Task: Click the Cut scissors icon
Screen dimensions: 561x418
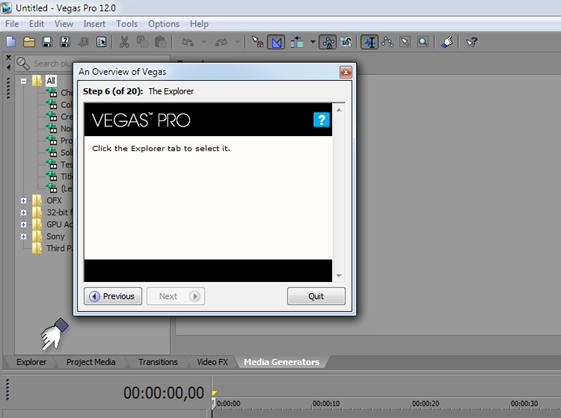Action: [x=124, y=42]
